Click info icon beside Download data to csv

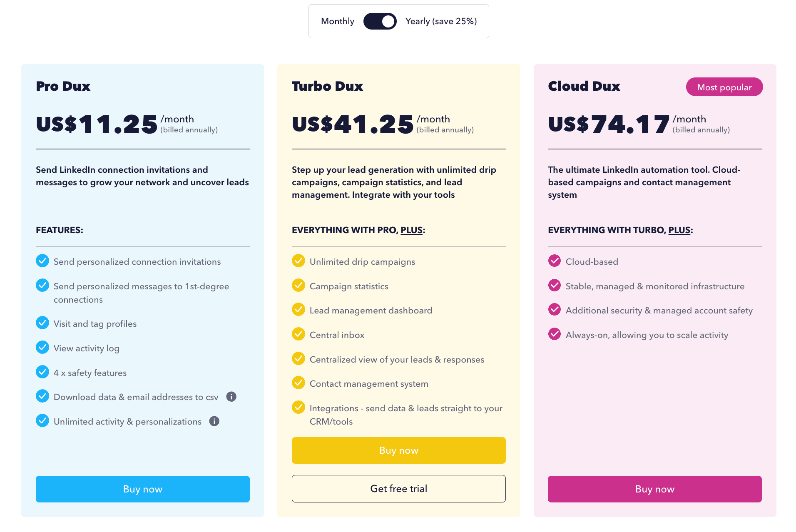231,397
